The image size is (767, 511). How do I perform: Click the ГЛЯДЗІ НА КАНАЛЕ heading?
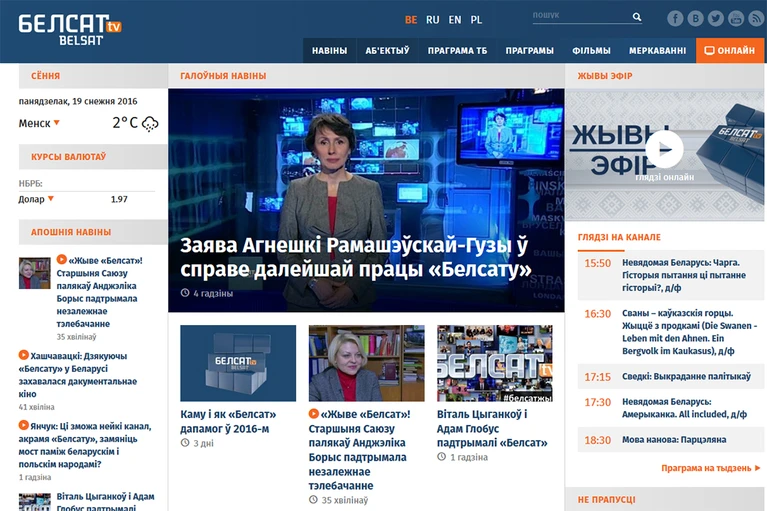tap(619, 237)
